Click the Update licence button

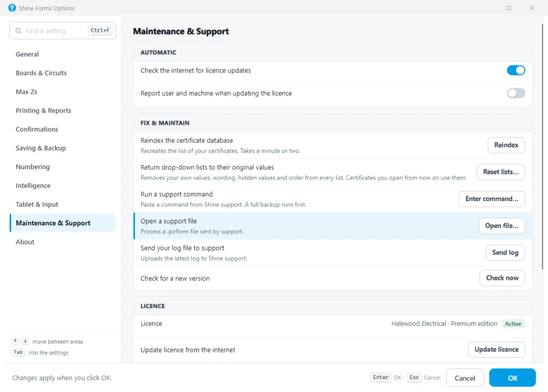496,350
